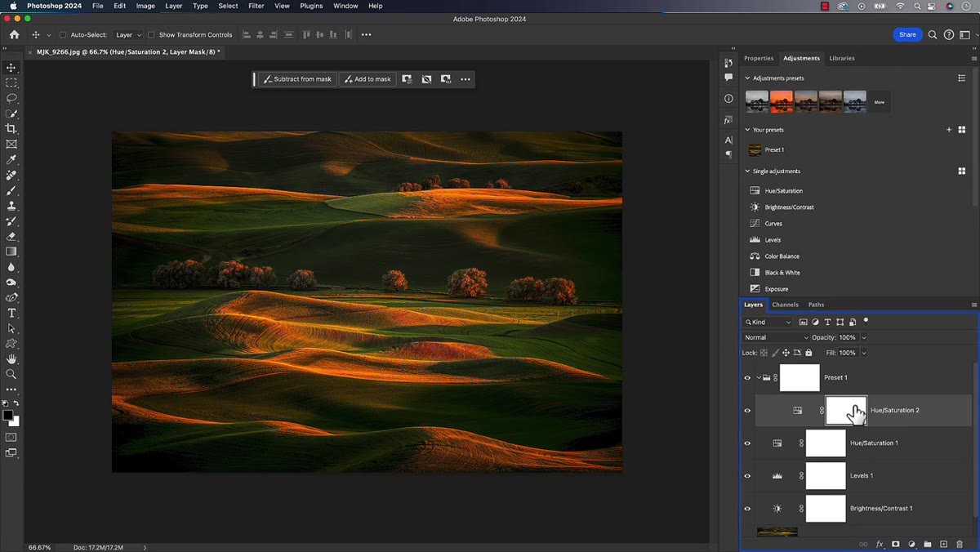The image size is (980, 552).
Task: Click the foreground color swatch
Action: click(x=8, y=416)
